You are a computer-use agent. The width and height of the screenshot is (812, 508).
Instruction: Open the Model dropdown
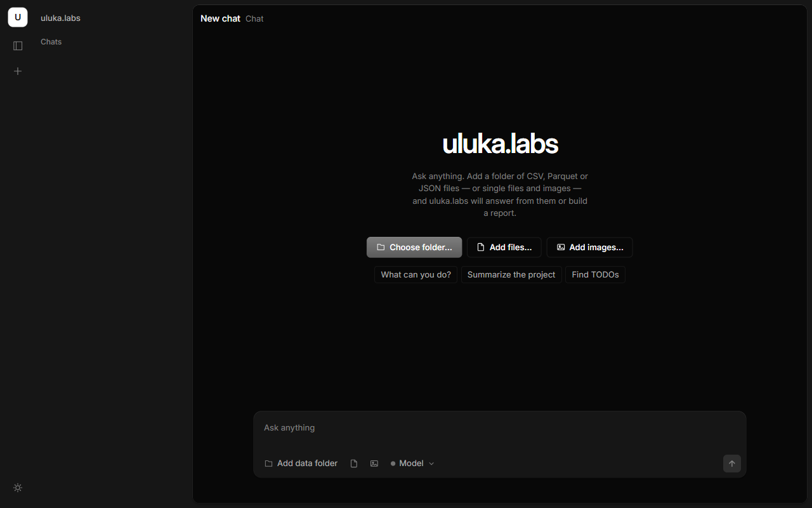(412, 464)
